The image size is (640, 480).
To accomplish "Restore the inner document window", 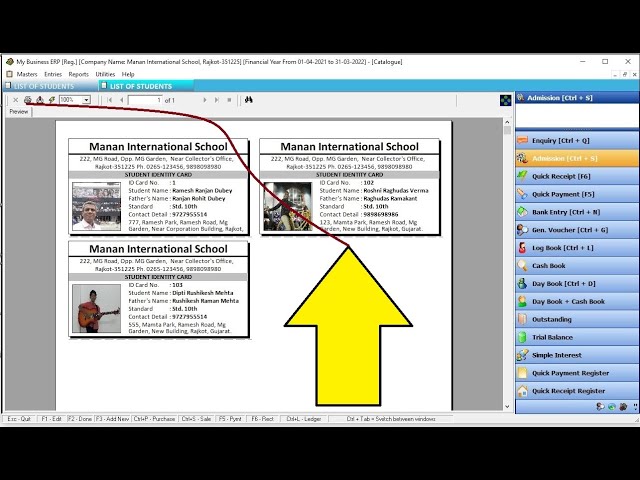I will click(x=624, y=74).
